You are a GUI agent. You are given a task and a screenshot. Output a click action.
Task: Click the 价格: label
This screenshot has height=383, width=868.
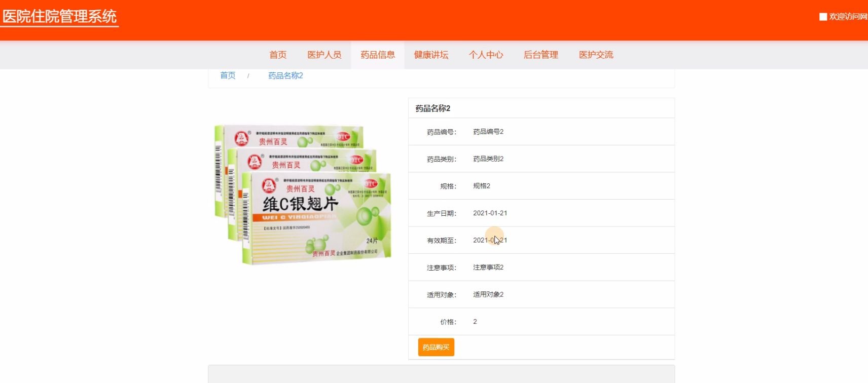pyautogui.click(x=448, y=322)
